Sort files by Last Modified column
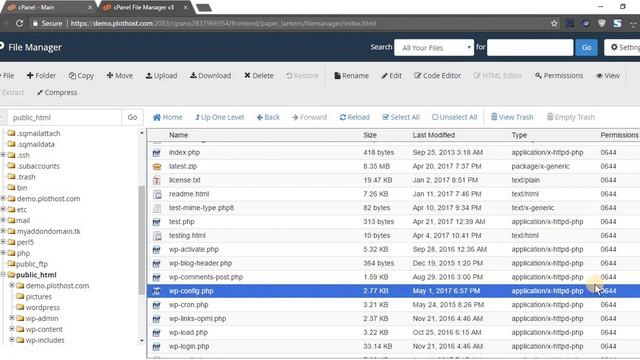The width and height of the screenshot is (640, 360). tap(433, 135)
